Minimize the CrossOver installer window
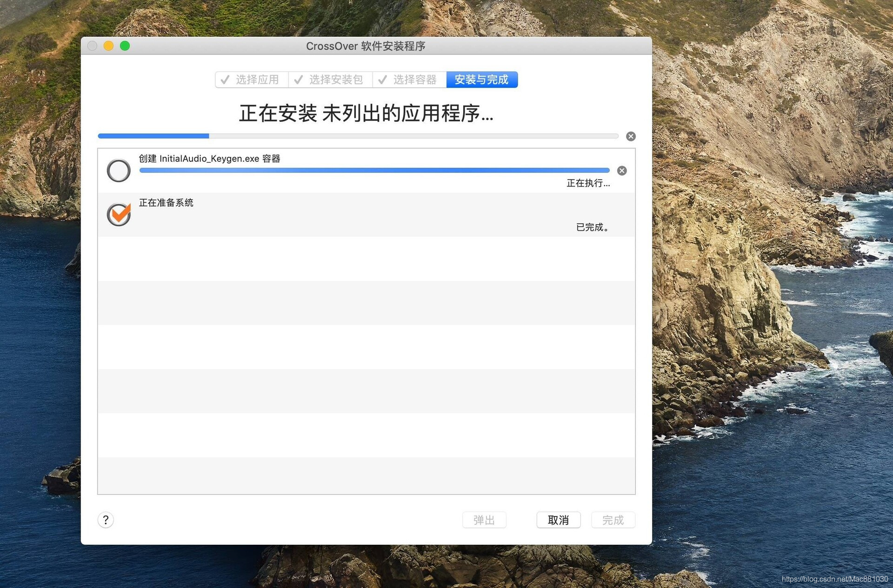Screen dimensions: 893x588 tap(108, 46)
